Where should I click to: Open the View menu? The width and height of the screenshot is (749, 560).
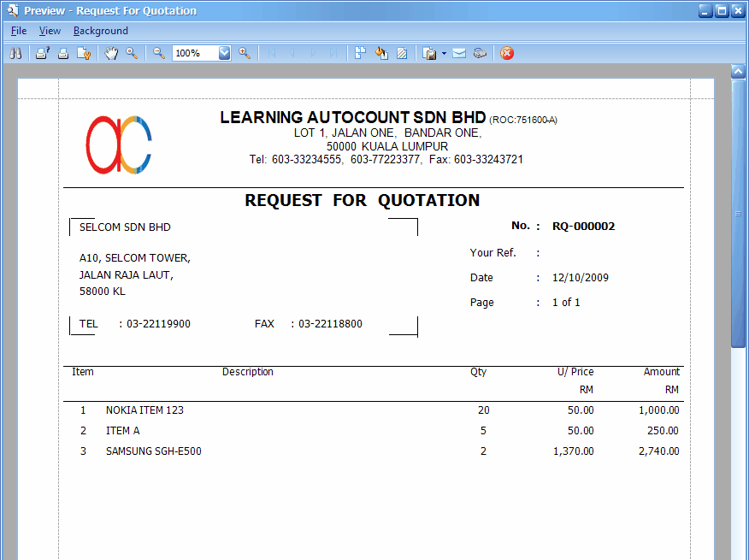[50, 31]
